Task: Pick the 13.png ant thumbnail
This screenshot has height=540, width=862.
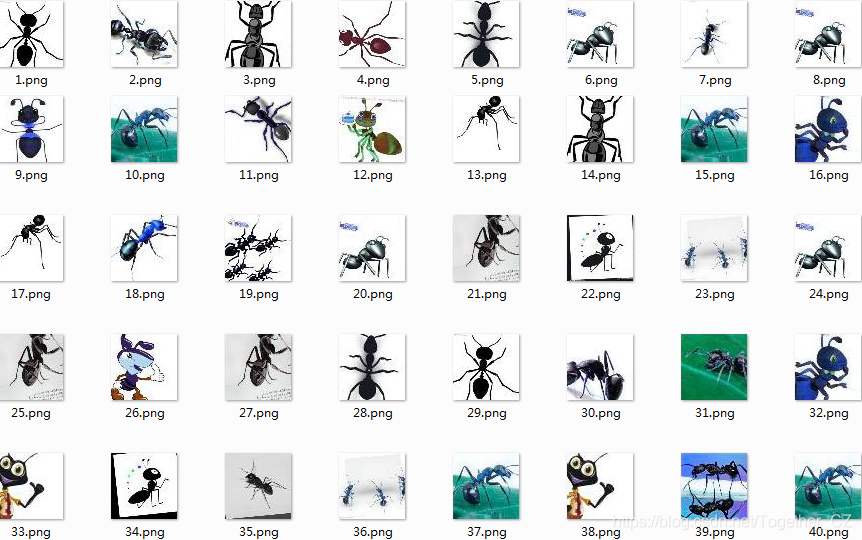Action: (486, 129)
